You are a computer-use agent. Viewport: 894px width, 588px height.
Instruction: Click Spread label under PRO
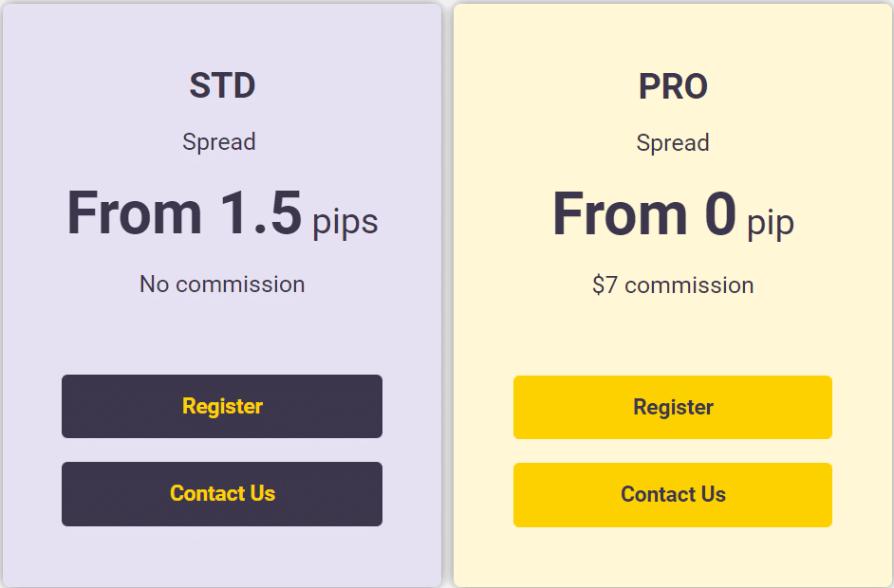tap(673, 143)
